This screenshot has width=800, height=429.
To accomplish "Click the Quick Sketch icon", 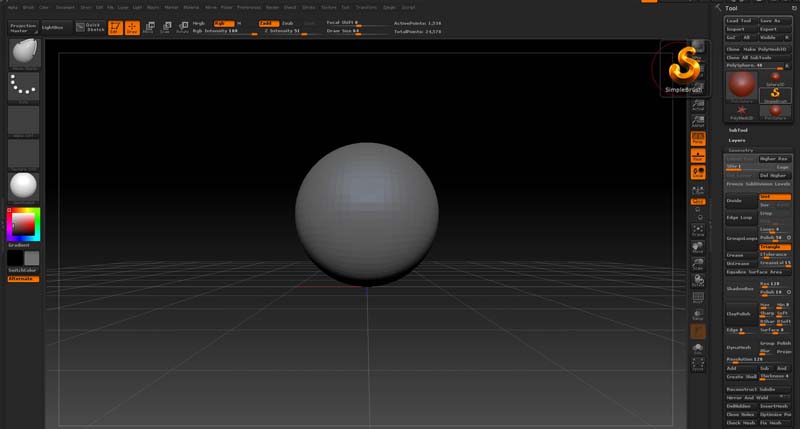I will tap(90, 28).
